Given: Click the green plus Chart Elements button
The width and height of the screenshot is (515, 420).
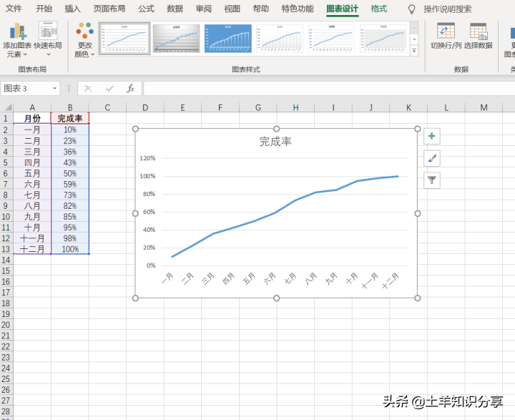Looking at the screenshot, I should pyautogui.click(x=431, y=136).
